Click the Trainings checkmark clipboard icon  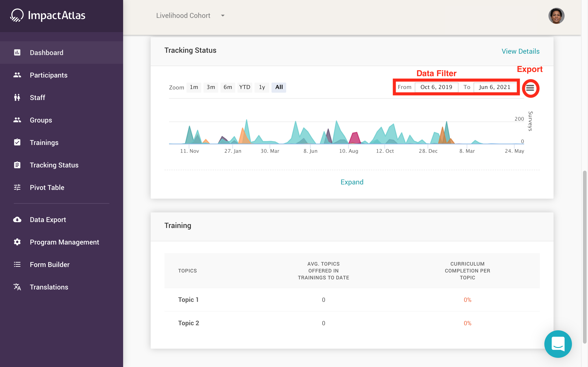tap(17, 142)
